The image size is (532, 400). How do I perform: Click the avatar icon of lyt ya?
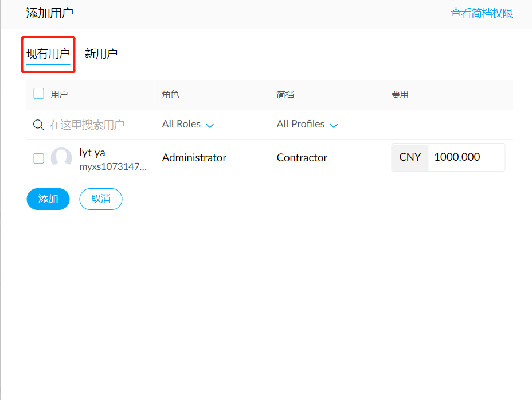[61, 158]
